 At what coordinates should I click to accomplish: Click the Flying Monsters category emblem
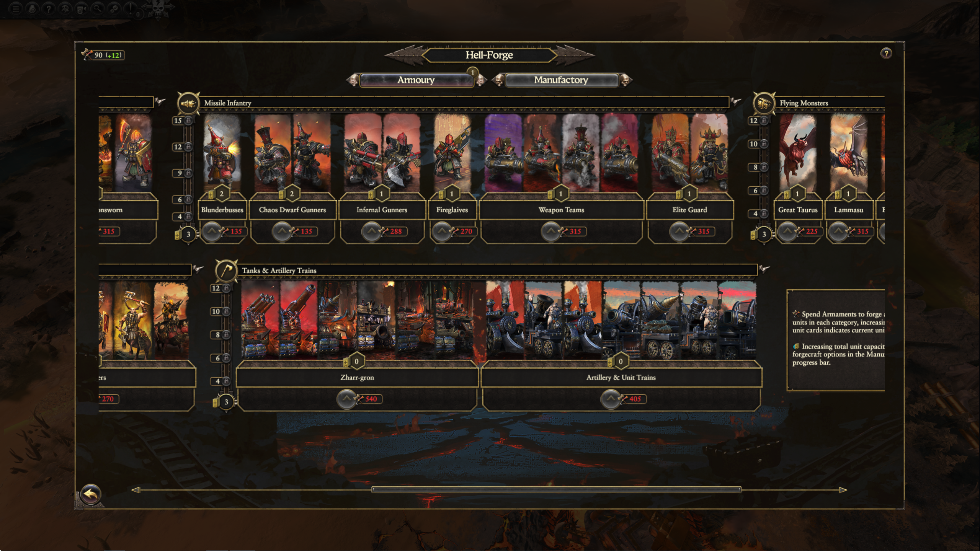tap(764, 103)
